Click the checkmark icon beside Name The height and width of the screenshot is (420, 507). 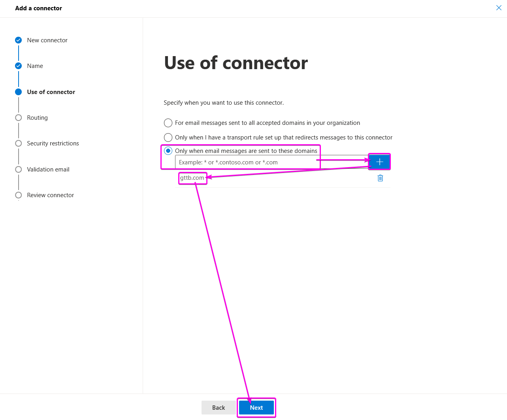pyautogui.click(x=18, y=66)
